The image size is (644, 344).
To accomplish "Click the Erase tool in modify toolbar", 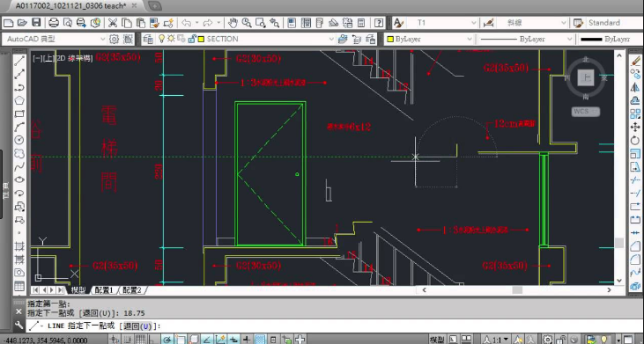I will click(x=635, y=61).
